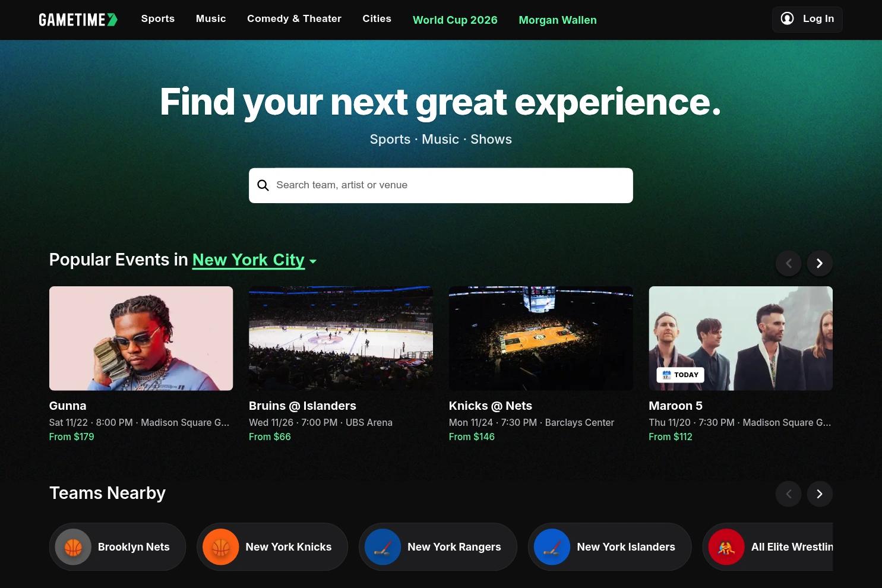882x588 pixels.
Task: Open the New York City location dropdown
Action: (x=254, y=260)
